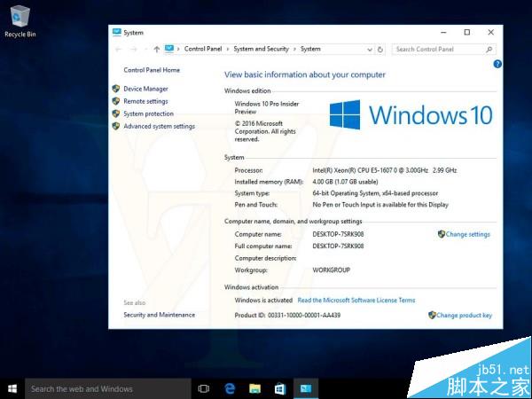
Task: Navigate to Control Panel breadcrumb
Action: click(x=204, y=50)
